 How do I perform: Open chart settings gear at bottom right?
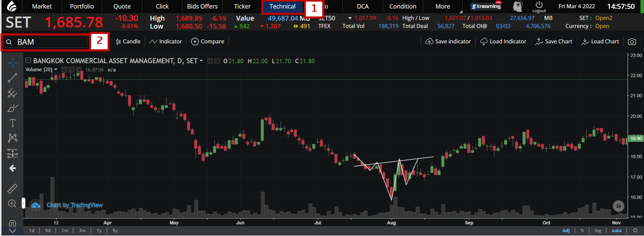635,231
